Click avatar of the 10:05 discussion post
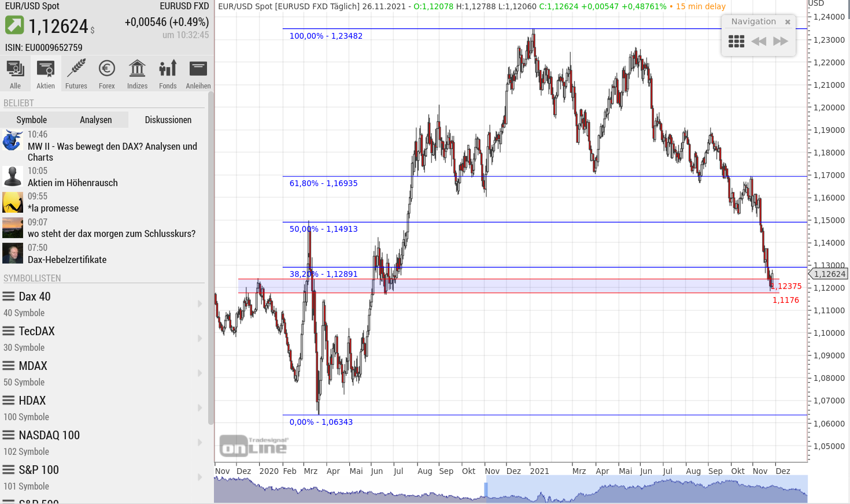850x504 pixels. [13, 176]
